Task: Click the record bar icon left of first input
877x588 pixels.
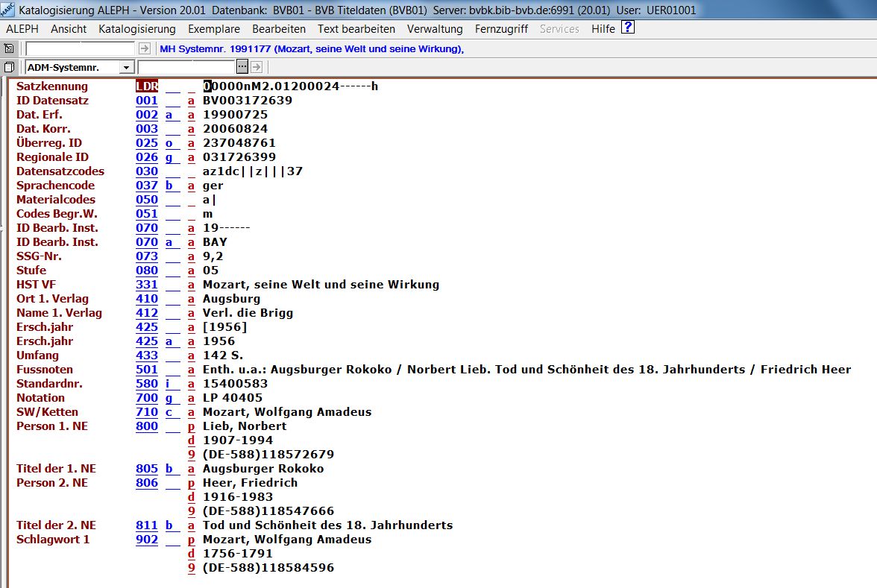Action: [x=9, y=48]
